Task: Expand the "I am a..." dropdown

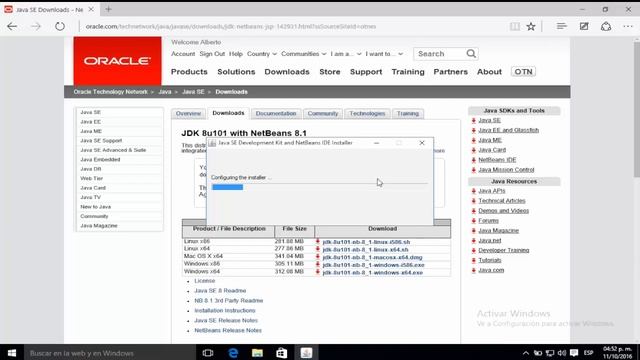Action: pos(346,54)
